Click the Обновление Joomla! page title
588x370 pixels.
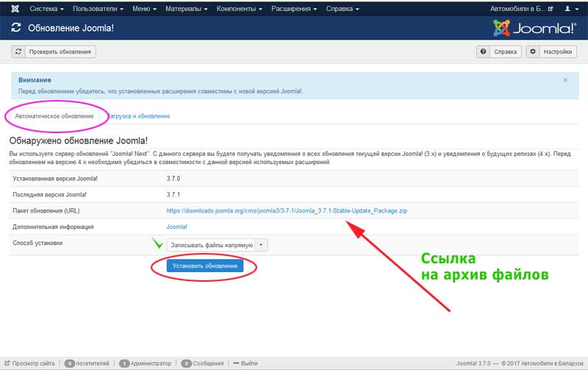pyautogui.click(x=71, y=28)
